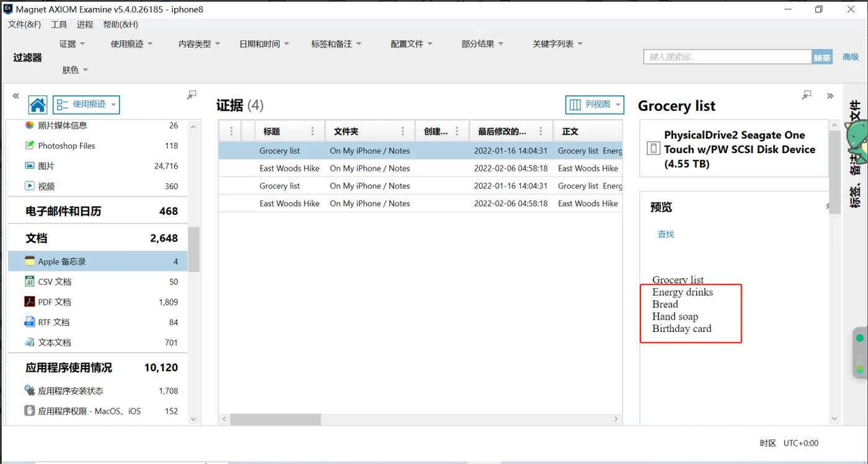This screenshot has height=464, width=868.
Task: Click the keyword search input field
Action: [728, 57]
